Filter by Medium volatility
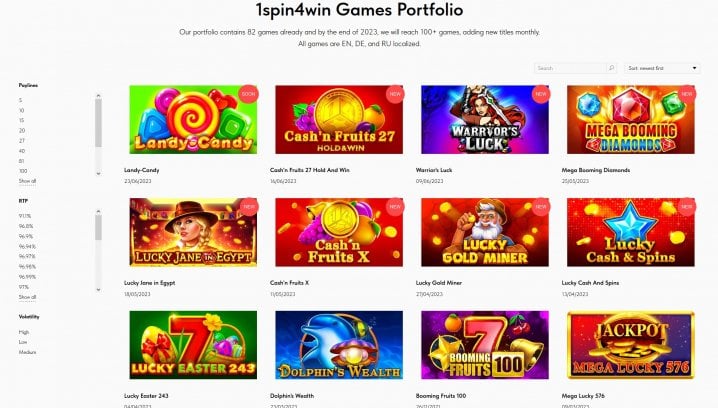This screenshot has height=408, width=718. coord(27,352)
